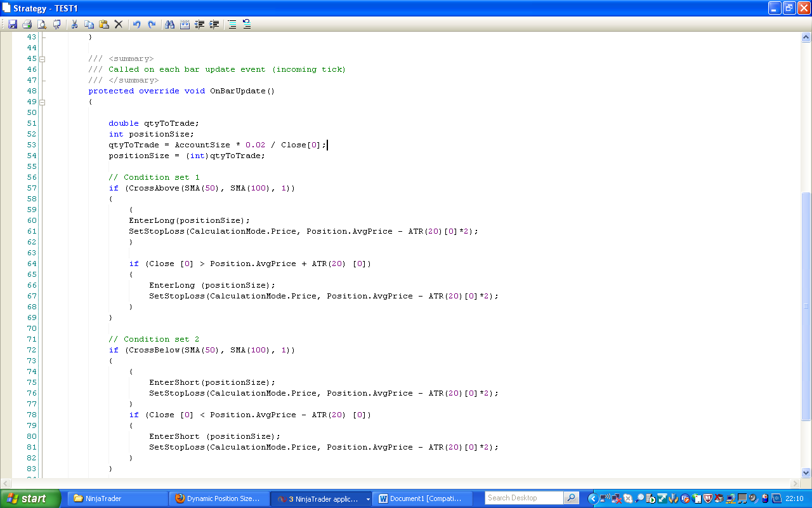This screenshot has width=812, height=508.
Task: Save the strategy with the floppy disk icon
Action: point(13,24)
